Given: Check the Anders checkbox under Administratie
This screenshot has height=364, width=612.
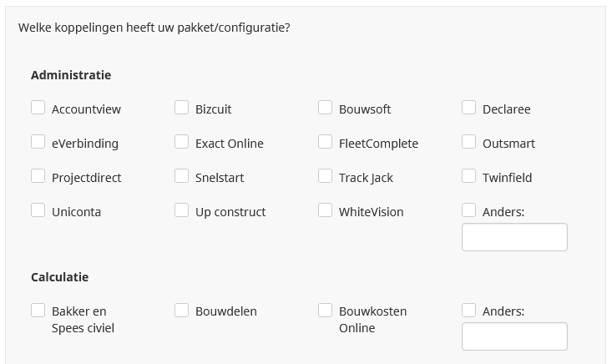Looking at the screenshot, I should 468,210.
